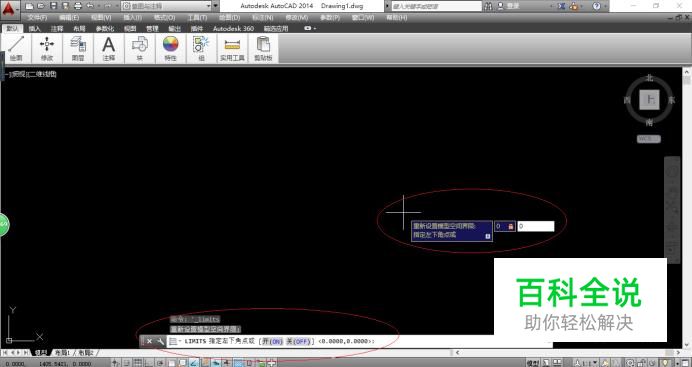Image resolution: width=692 pixels, height=367 pixels.
Task: Click the Redo arrow in quick access toolbar
Action: coord(107,6)
